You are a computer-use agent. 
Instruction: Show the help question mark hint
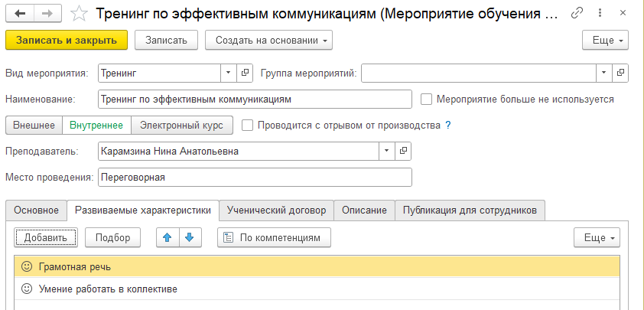click(448, 126)
